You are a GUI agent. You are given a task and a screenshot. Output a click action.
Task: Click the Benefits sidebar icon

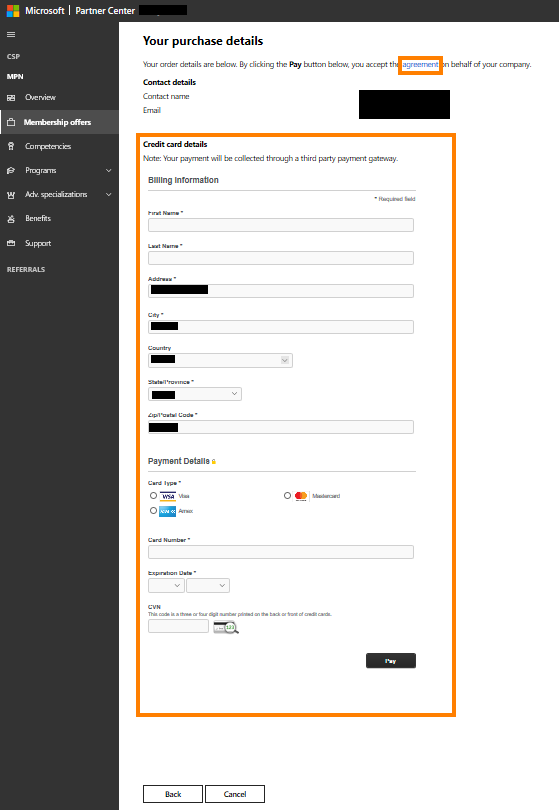pos(11,219)
